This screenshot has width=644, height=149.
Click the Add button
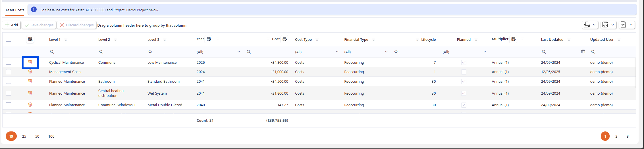pos(11,25)
